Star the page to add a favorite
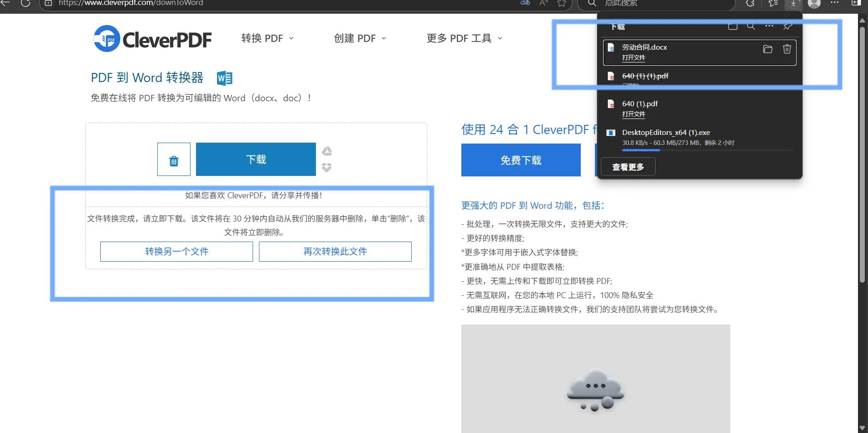This screenshot has width=868, height=433. [562, 3]
